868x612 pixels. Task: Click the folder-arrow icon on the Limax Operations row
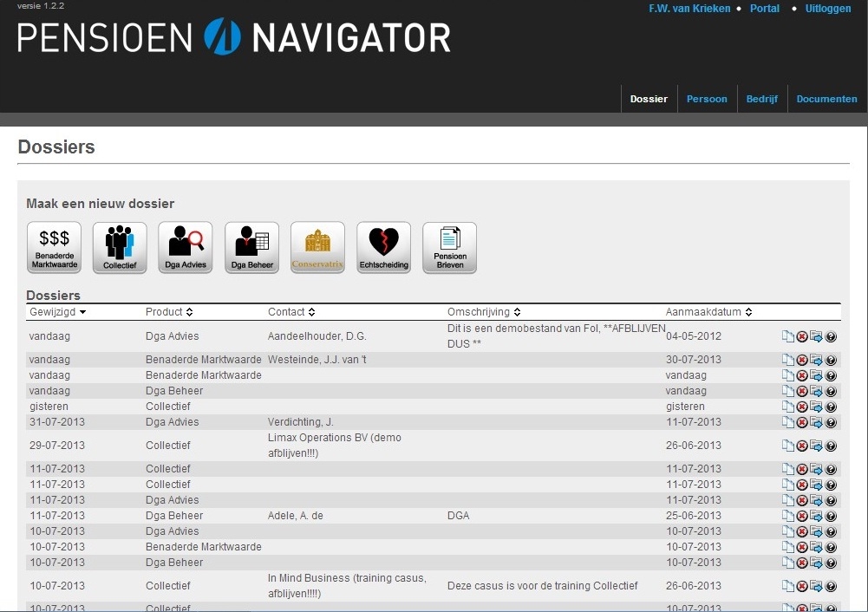coord(817,446)
